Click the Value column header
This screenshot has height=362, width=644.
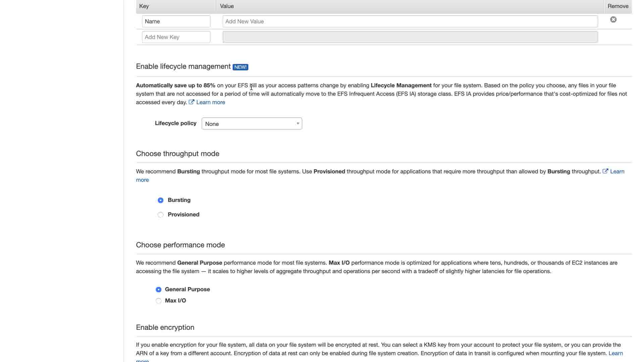(227, 6)
